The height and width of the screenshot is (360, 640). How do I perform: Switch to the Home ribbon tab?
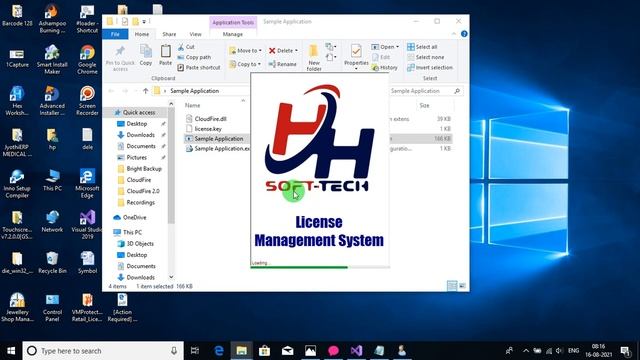click(x=142, y=34)
